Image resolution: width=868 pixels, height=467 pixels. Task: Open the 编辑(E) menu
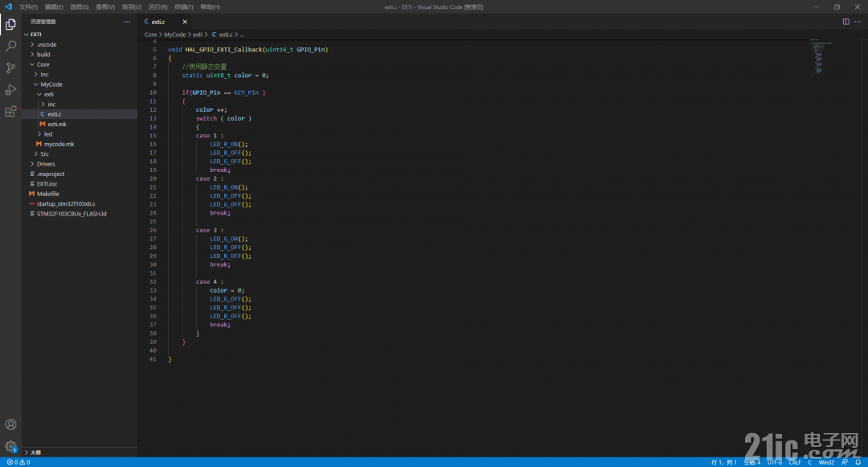(x=54, y=6)
